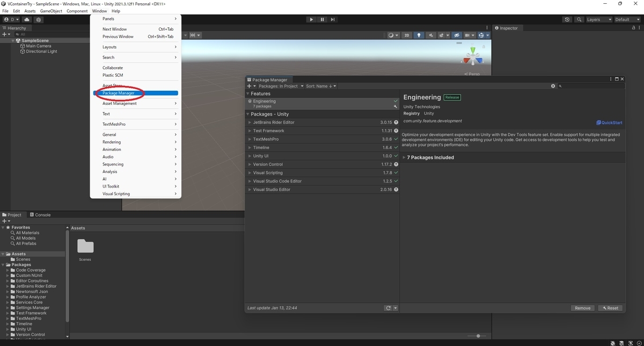
Task: Open Package Manager window options menu
Action: pyautogui.click(x=611, y=80)
